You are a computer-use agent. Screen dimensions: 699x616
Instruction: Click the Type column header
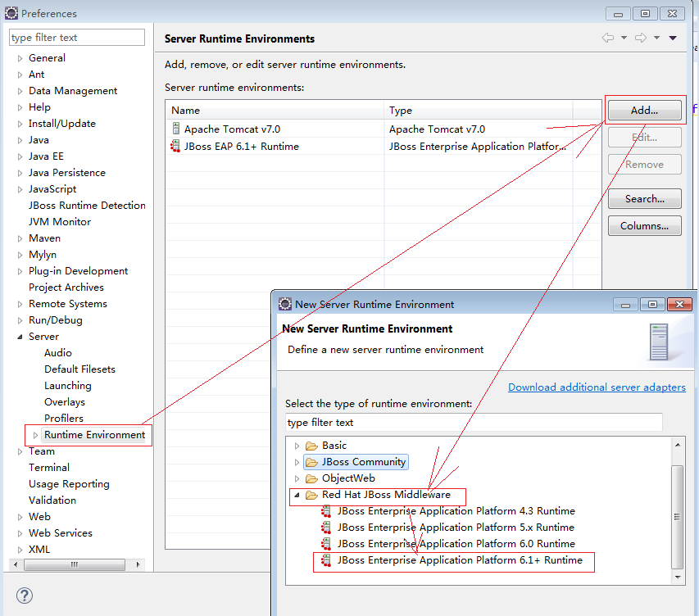point(479,110)
